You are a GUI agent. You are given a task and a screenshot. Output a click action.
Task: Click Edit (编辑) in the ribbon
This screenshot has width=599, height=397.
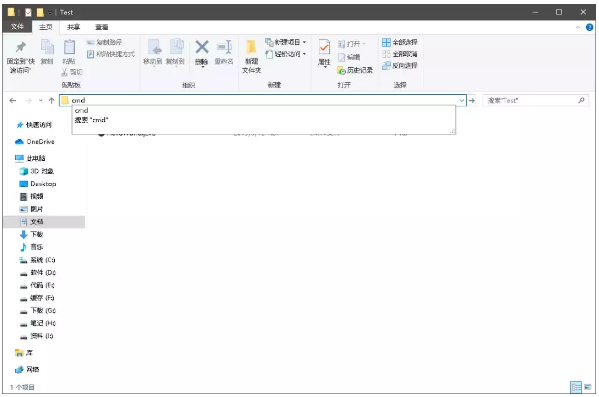349,57
